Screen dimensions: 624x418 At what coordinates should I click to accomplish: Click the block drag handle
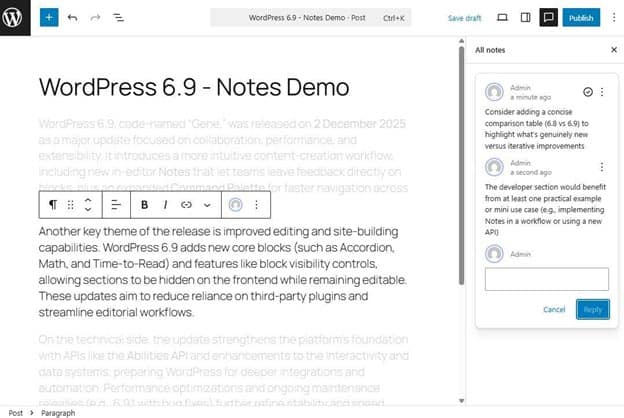point(70,205)
